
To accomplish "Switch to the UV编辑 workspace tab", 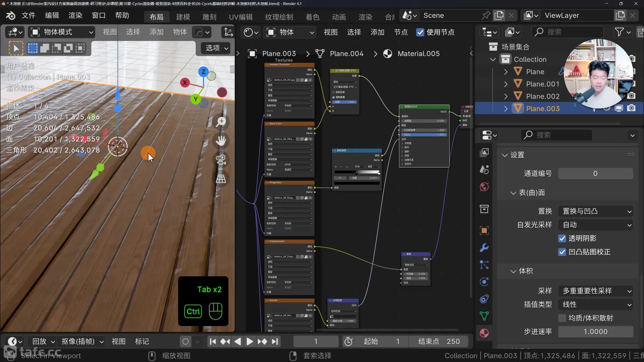I will [240, 17].
